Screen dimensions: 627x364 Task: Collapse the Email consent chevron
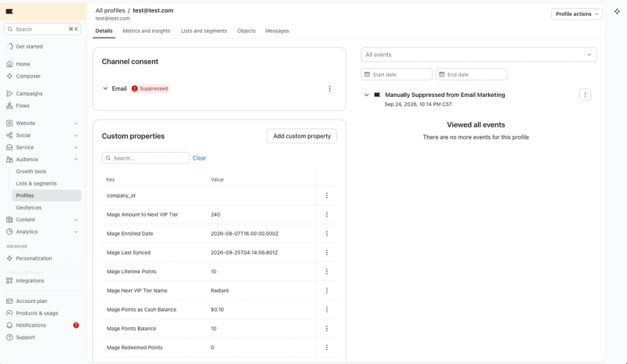(x=105, y=88)
